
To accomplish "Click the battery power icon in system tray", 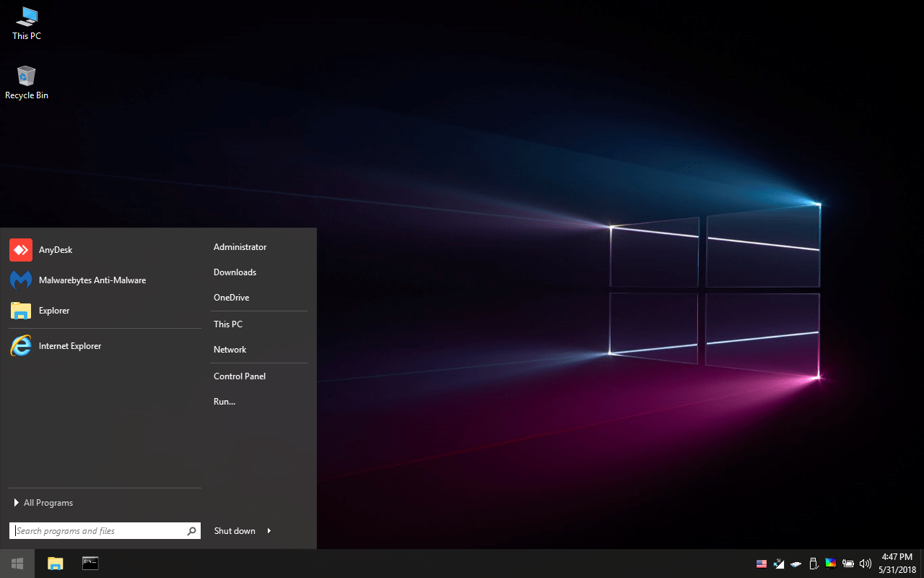I will 848,564.
